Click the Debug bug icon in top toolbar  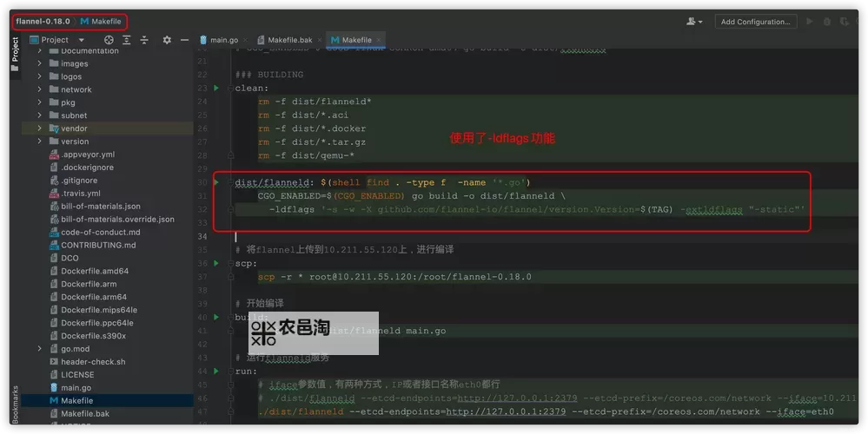point(827,22)
